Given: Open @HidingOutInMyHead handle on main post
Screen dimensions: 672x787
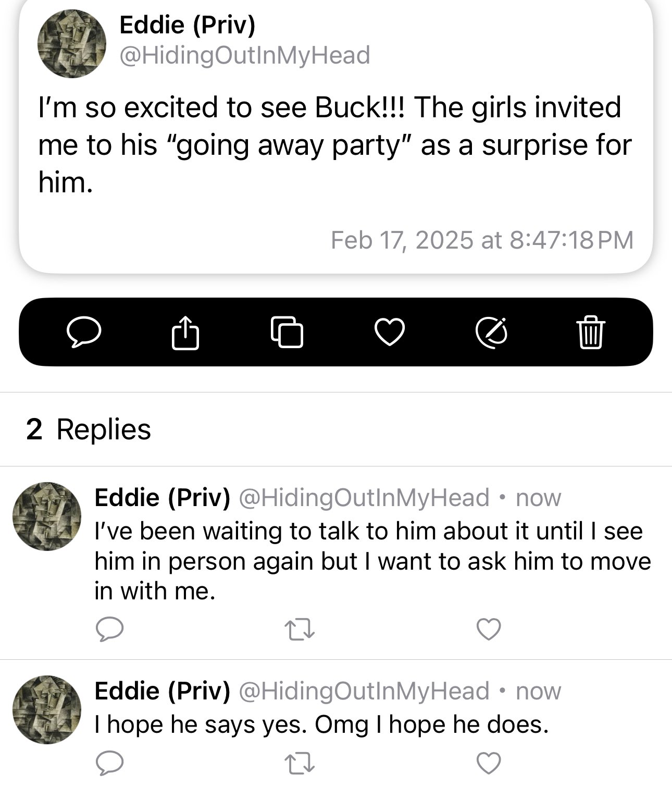Looking at the screenshot, I should [245, 55].
